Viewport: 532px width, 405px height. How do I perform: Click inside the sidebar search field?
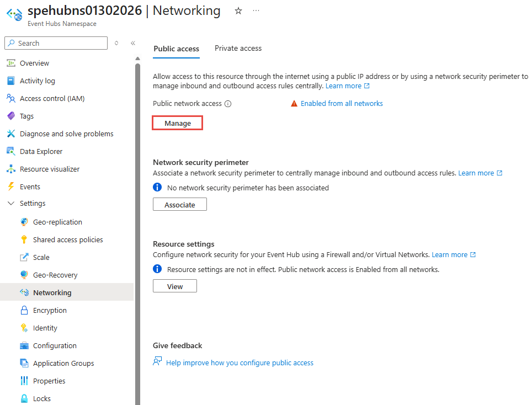(x=55, y=43)
